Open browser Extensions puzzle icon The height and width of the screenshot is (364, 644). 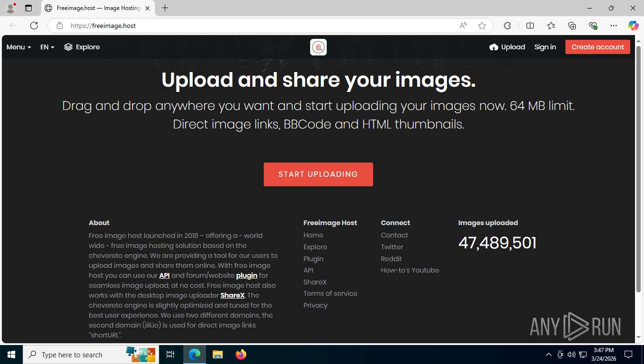tap(507, 26)
